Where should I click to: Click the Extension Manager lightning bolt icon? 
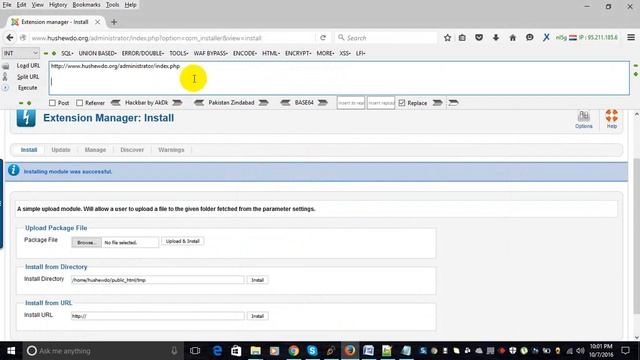click(x=26, y=118)
